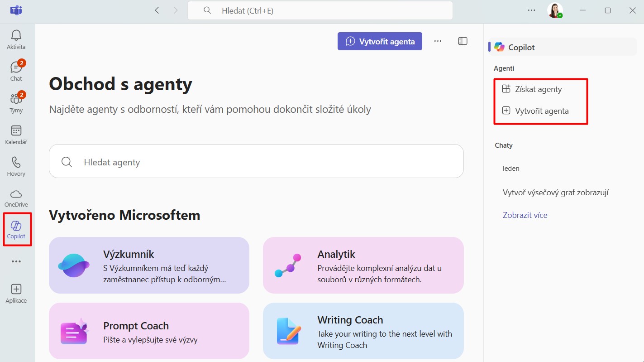Open settings ellipsis near profile picture
Image resolution: width=644 pixels, height=362 pixels.
point(532,10)
